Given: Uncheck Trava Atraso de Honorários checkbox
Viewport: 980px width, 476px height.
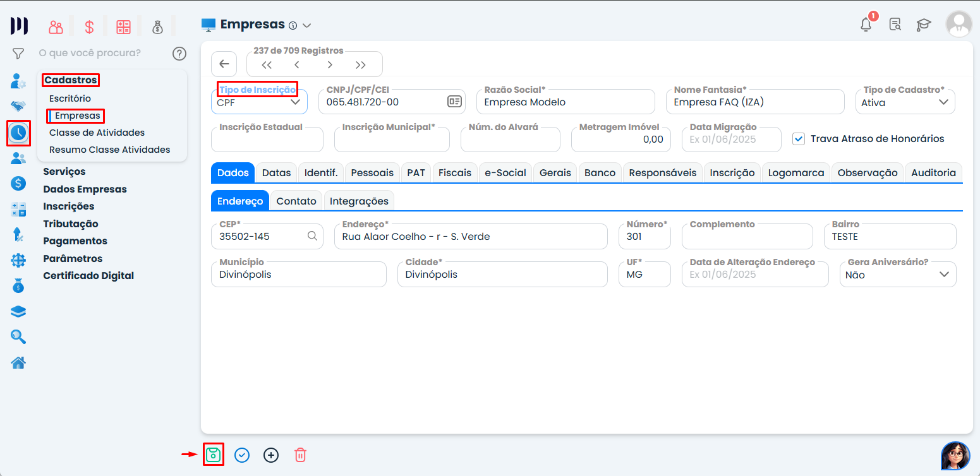Looking at the screenshot, I should coord(799,139).
